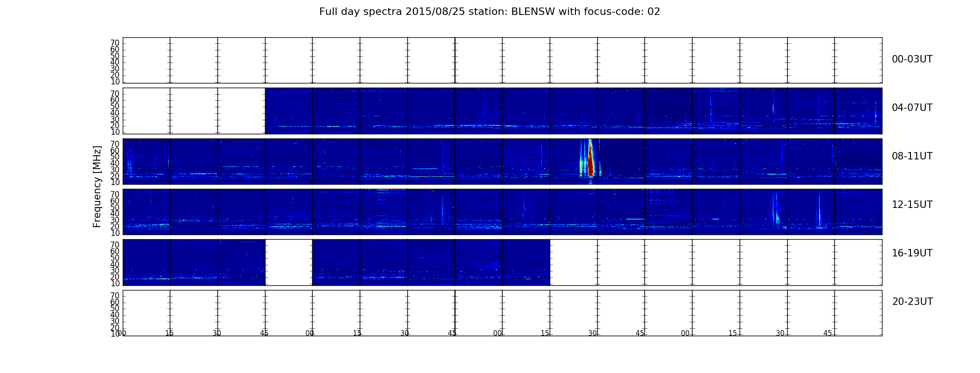Image resolution: width=980 pixels, height=373 pixels.
Task: Click the 70 MHz tick label of the 04-07UT panel
Action: pos(115,94)
